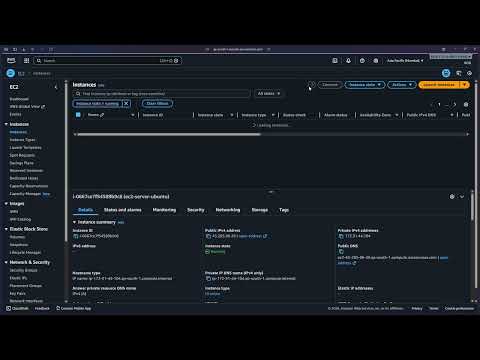Click the Feedback link in footer
This screenshot has width=480, height=360.
(42, 308)
